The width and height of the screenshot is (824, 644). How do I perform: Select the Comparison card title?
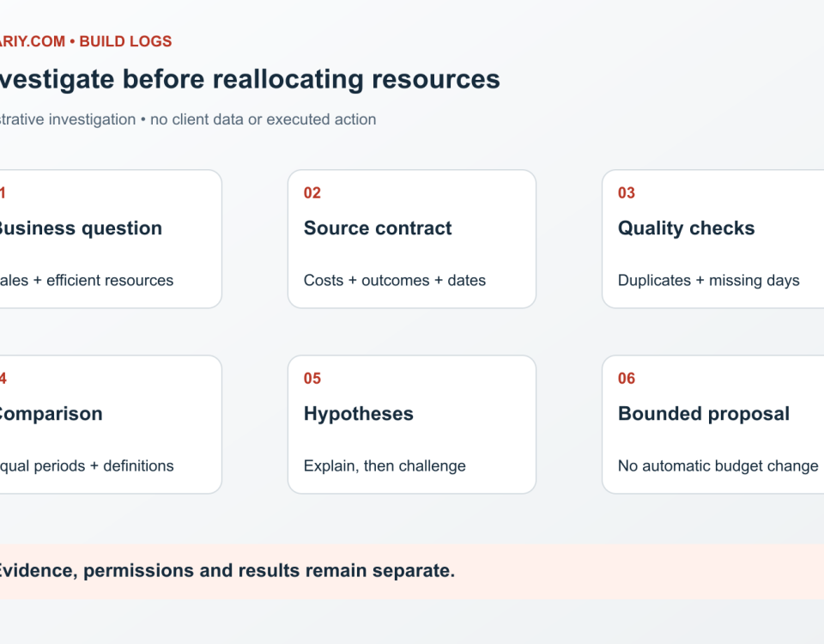[50, 414]
